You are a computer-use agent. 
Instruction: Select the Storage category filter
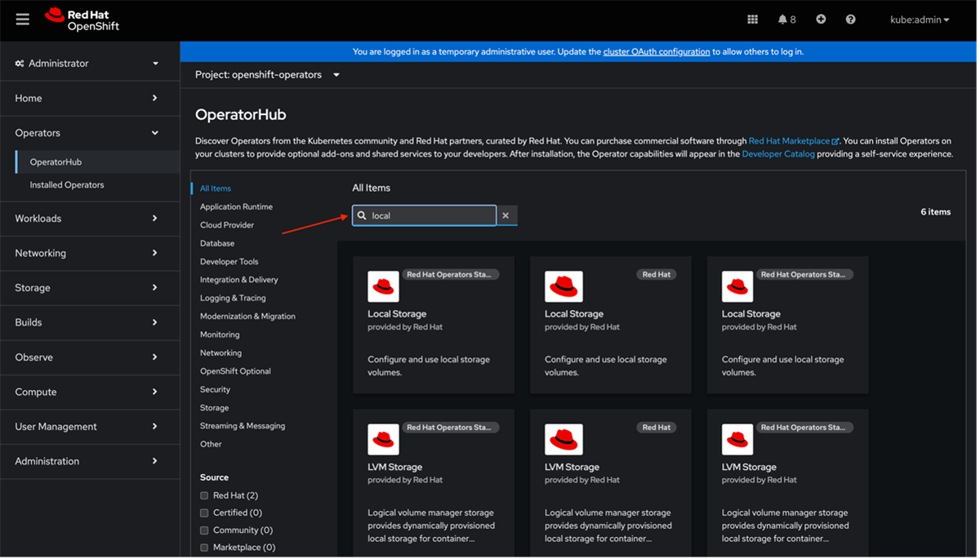214,407
